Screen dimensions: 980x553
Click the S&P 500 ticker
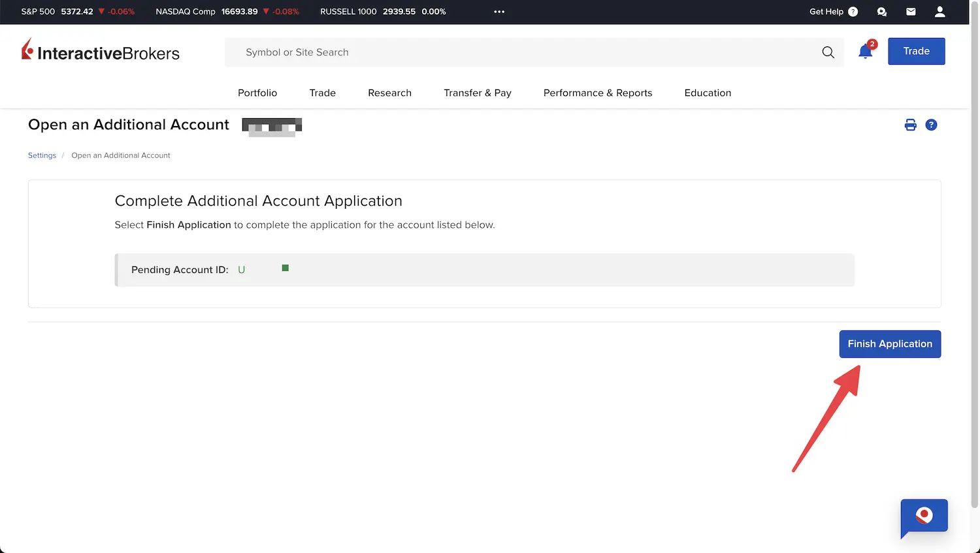(x=78, y=12)
